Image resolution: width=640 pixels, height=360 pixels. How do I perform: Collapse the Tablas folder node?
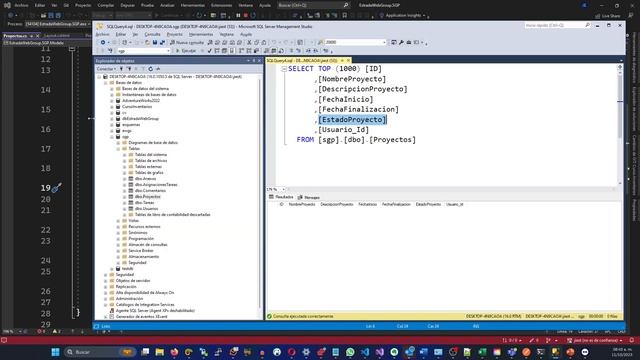pyautogui.click(x=118, y=149)
